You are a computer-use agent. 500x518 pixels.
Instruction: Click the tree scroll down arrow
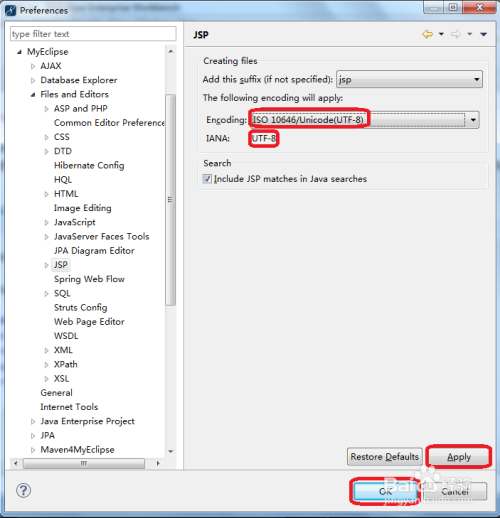tap(171, 451)
